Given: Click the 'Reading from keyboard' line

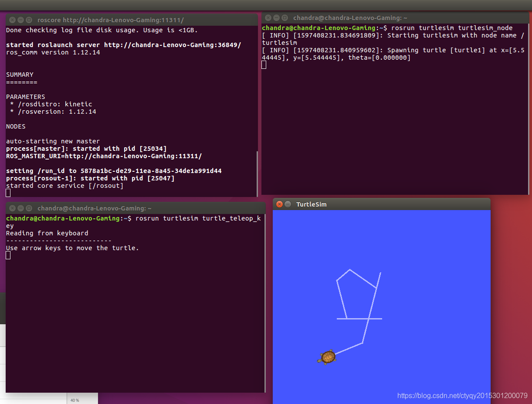Looking at the screenshot, I should coord(47,233).
